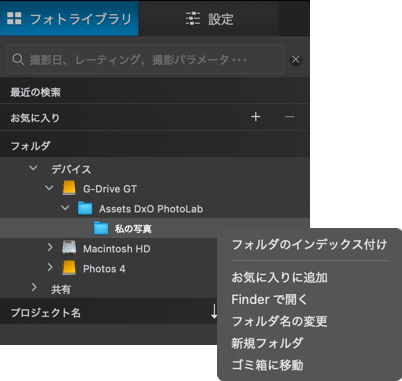Screen dimensions: 402x381
Task: Expand the Photos 4 drive
Action: click(50, 267)
